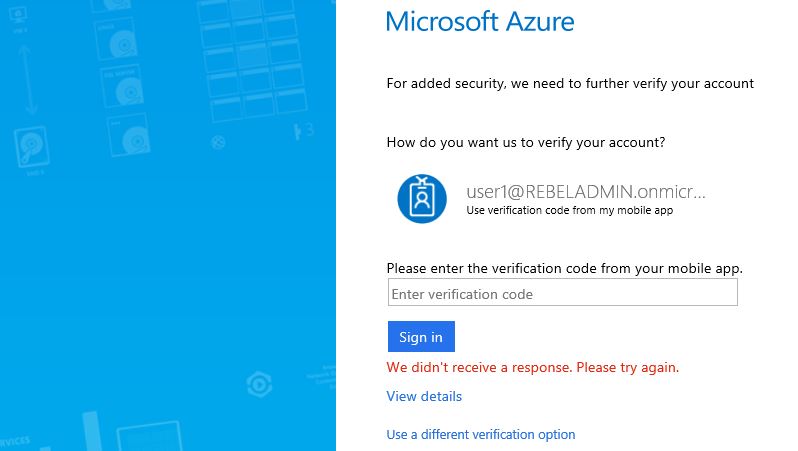Click the small round globe icon below the grid
The image size is (798, 451).
(218, 142)
